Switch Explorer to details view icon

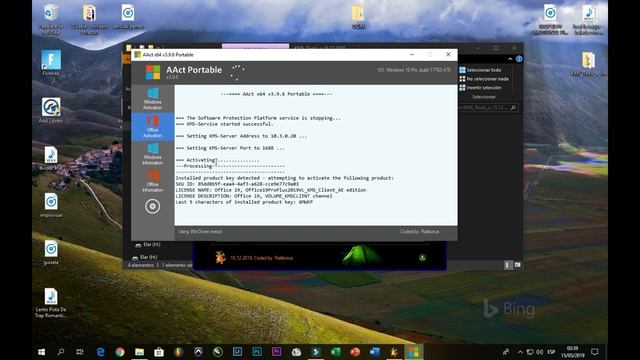click(x=508, y=265)
